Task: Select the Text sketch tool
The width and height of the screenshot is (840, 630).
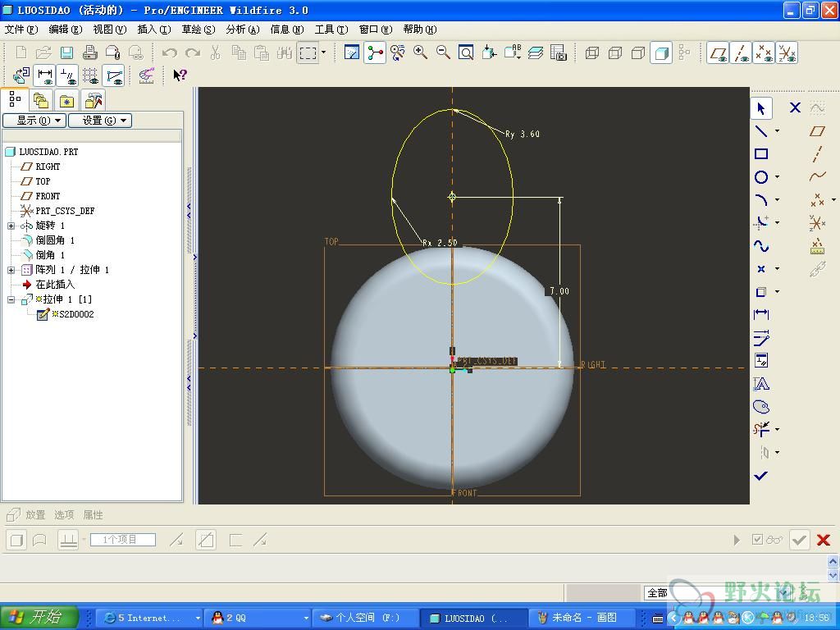Action: [760, 384]
